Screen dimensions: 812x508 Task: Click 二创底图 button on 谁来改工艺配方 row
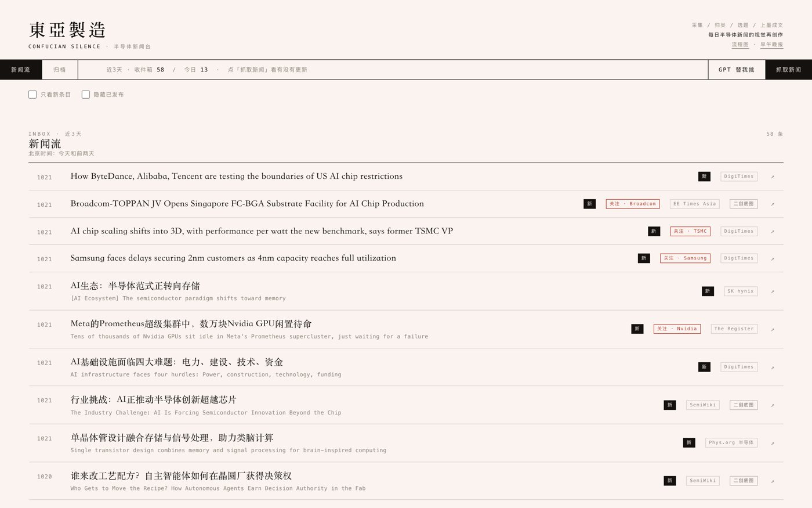point(744,481)
